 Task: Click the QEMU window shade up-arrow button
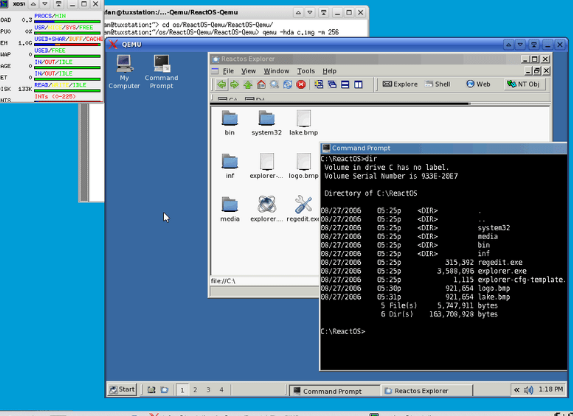(x=508, y=45)
